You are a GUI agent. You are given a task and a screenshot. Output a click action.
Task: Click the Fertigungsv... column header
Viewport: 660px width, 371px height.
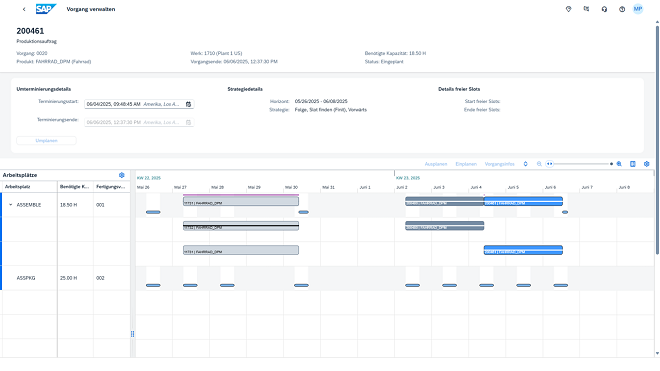pyautogui.click(x=112, y=187)
